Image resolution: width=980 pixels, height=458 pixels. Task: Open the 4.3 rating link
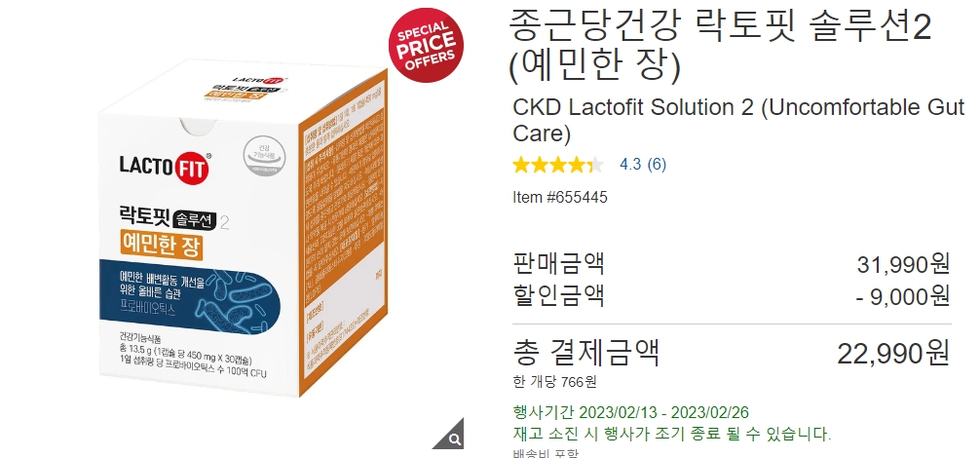pyautogui.click(x=630, y=165)
